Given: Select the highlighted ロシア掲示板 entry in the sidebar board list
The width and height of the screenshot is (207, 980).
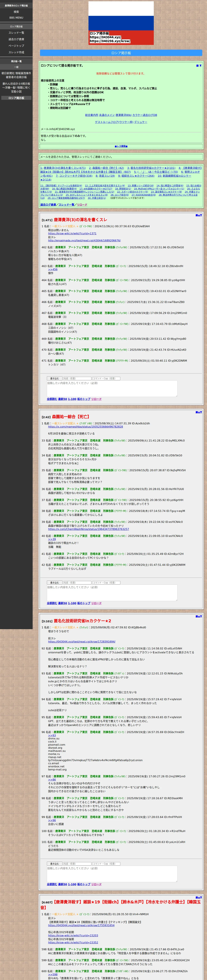Looking at the screenshot, I should [x=16, y=98].
